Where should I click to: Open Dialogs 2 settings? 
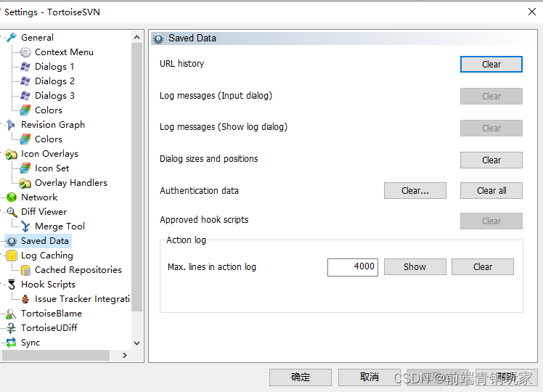[x=54, y=81]
